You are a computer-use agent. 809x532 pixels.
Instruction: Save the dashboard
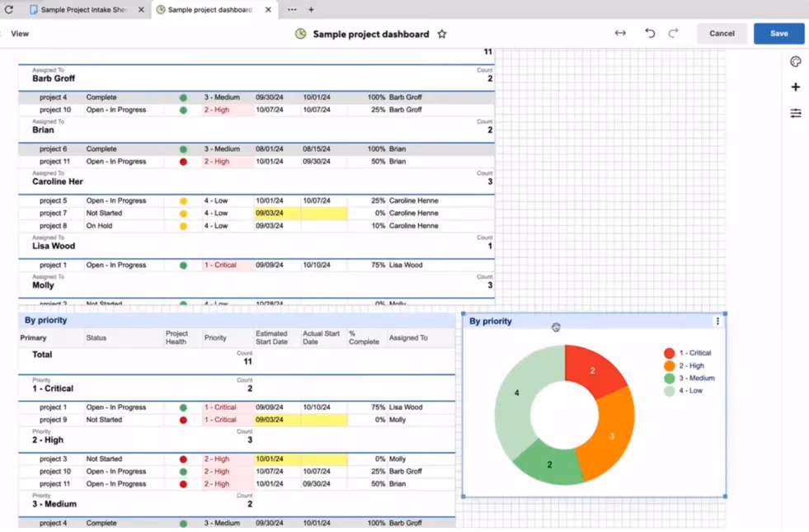778,34
